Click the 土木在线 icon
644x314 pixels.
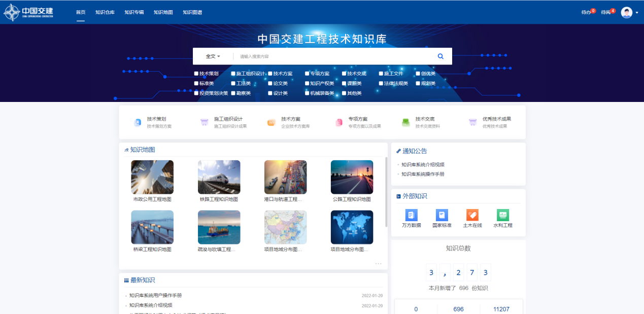tap(472, 215)
